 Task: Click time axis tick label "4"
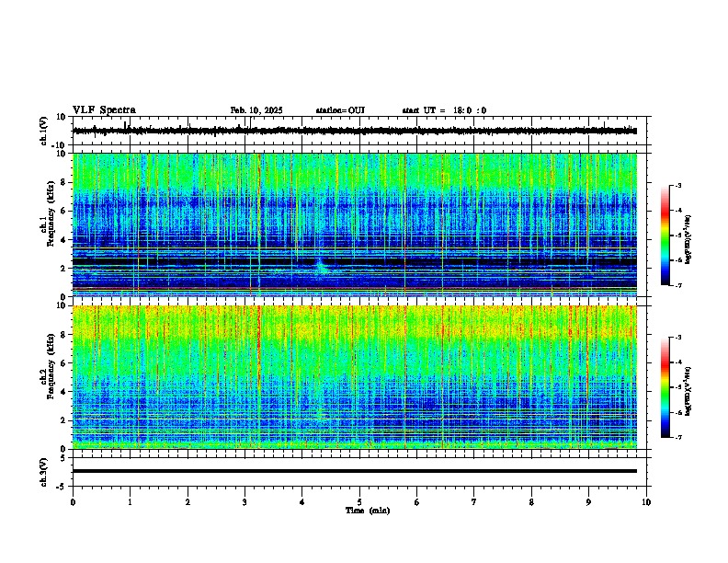[x=302, y=502]
